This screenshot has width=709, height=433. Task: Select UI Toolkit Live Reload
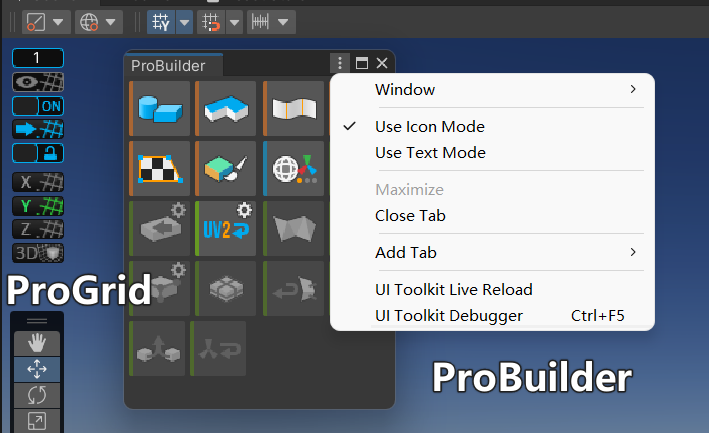pyautogui.click(x=492, y=289)
